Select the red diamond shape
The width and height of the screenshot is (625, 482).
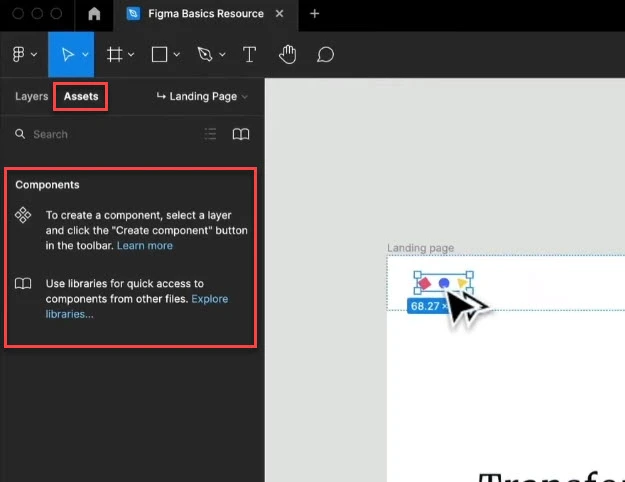pyautogui.click(x=425, y=283)
